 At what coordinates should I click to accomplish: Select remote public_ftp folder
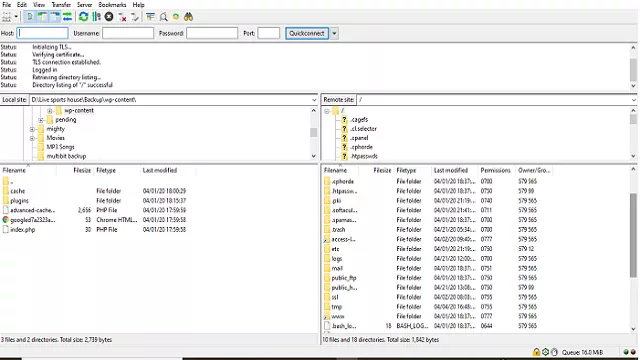click(344, 278)
